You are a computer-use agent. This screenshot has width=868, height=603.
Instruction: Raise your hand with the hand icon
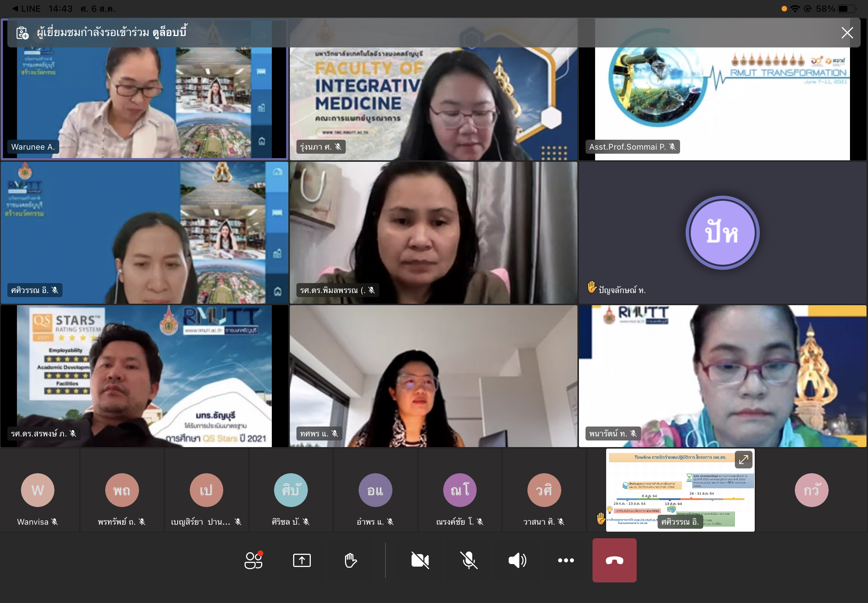click(350, 560)
